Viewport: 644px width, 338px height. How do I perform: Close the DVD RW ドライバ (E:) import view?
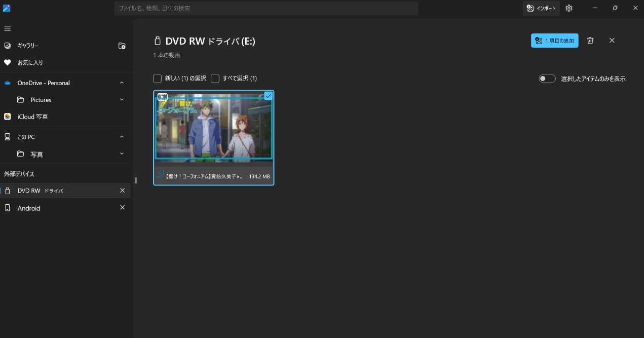612,41
